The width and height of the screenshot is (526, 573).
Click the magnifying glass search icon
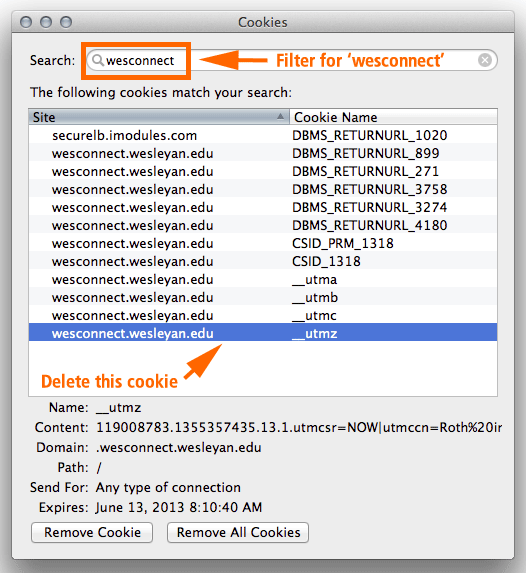point(98,60)
